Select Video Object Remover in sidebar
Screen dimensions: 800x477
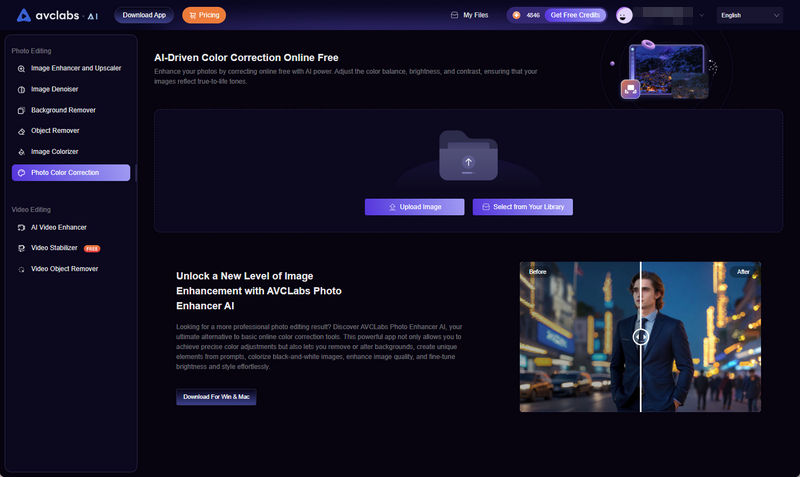(65, 269)
